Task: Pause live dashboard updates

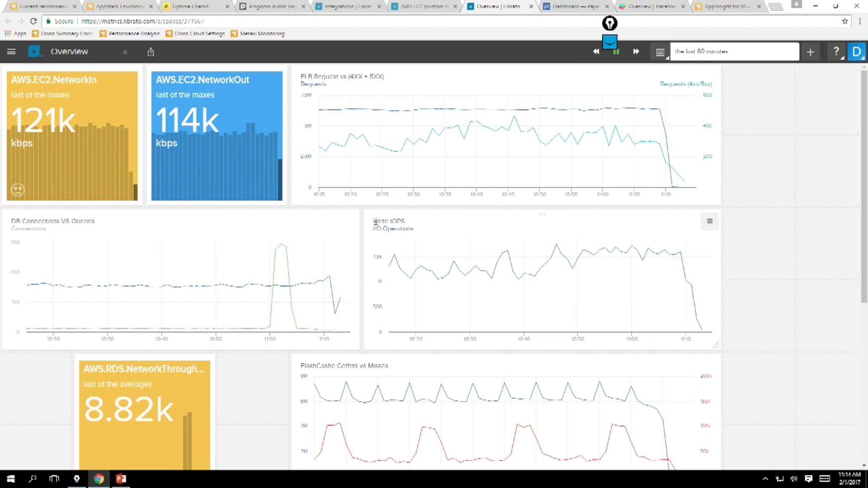Action: click(x=616, y=52)
